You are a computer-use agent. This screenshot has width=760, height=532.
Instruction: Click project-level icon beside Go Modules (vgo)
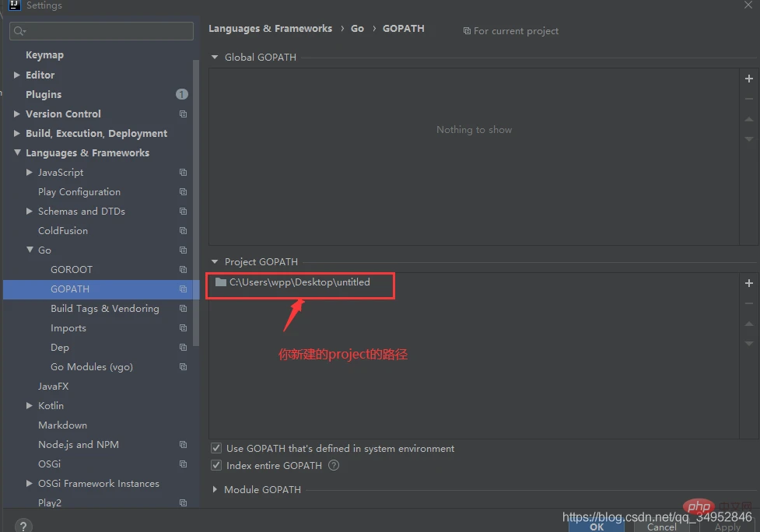(184, 367)
